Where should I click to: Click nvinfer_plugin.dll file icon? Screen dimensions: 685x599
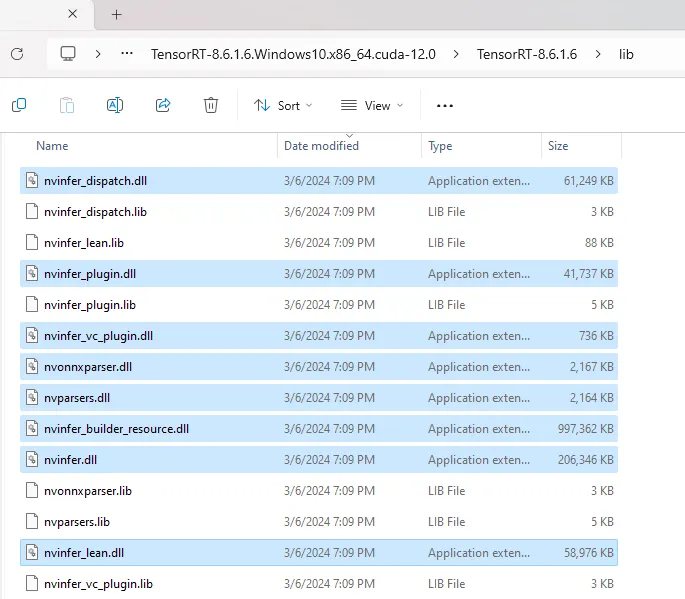(x=32, y=274)
